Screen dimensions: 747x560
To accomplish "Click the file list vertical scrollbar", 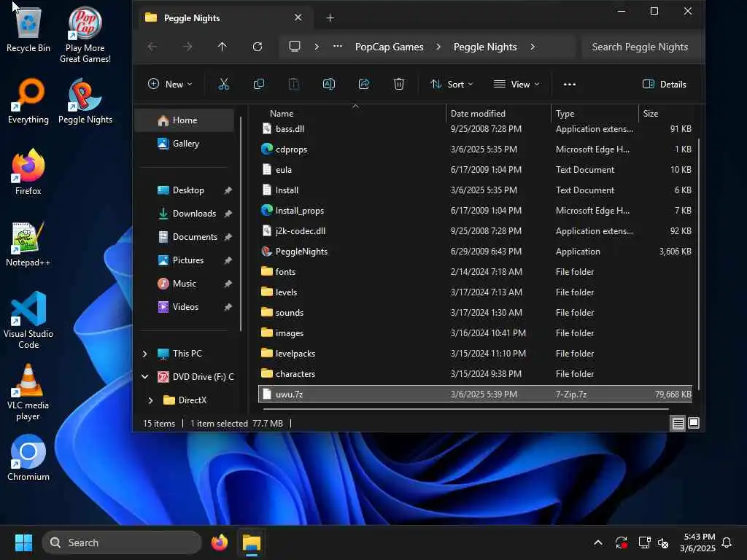I will 698,263.
